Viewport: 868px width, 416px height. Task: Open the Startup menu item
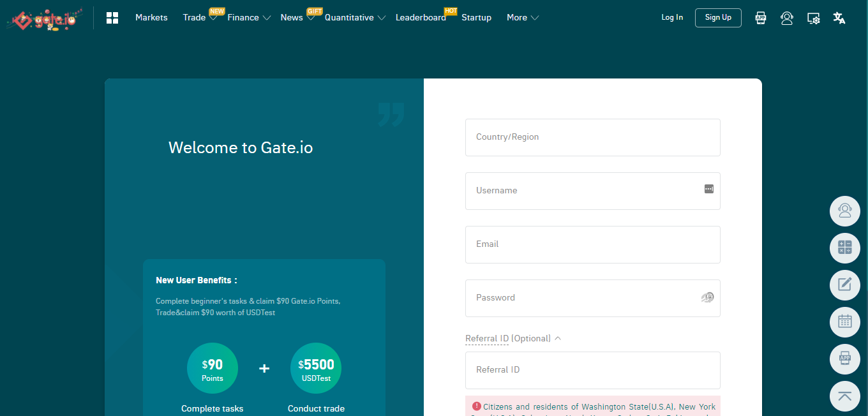(x=476, y=18)
